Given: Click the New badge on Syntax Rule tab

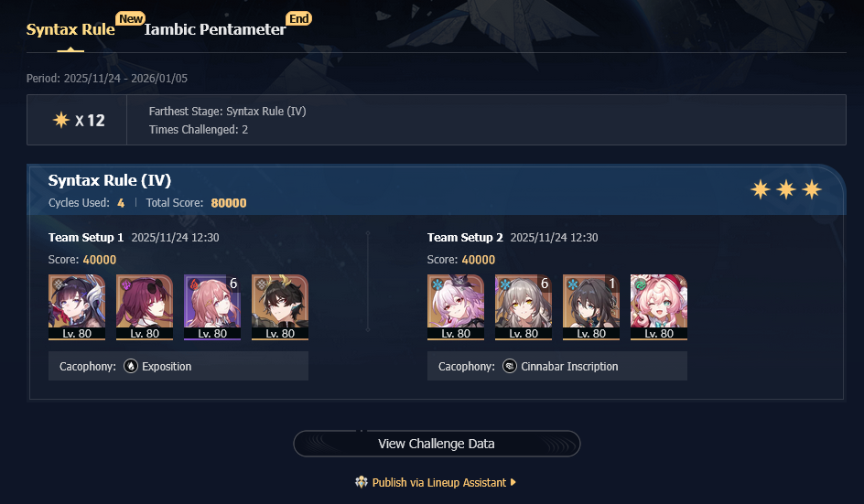Looking at the screenshot, I should (x=131, y=18).
